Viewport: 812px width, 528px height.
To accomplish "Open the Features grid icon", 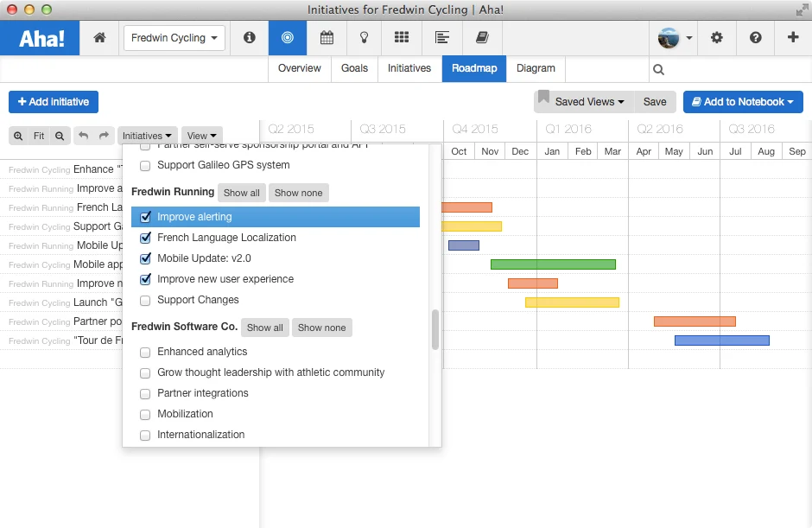I will (402, 37).
